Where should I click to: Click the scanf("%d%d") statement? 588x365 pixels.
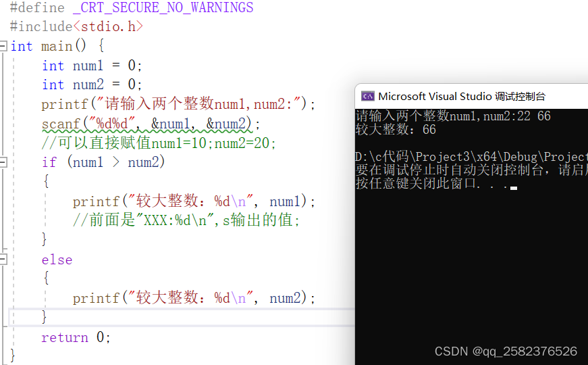[x=151, y=124]
